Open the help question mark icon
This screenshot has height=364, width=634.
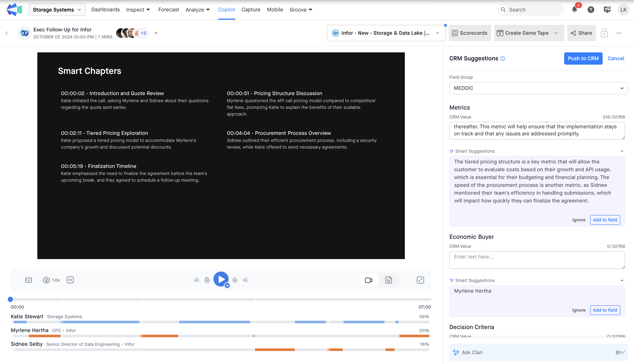click(x=591, y=10)
